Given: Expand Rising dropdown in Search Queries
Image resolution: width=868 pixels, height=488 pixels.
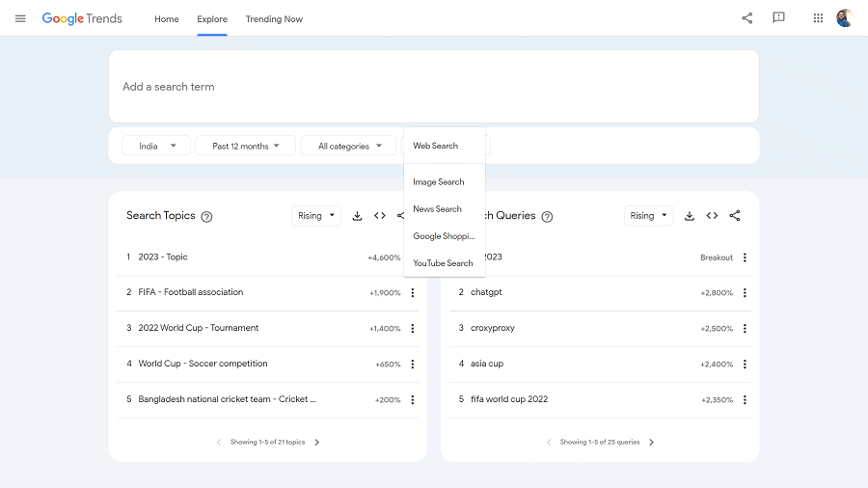Looking at the screenshot, I should (x=648, y=216).
